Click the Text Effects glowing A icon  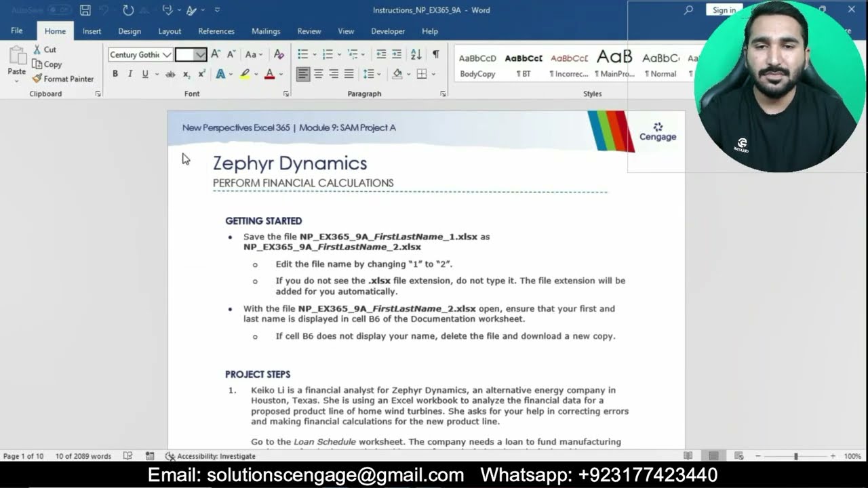click(x=220, y=74)
